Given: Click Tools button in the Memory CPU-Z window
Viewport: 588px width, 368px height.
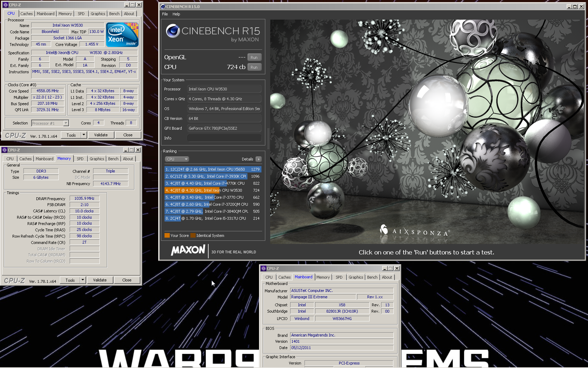Looking at the screenshot, I should [70, 280].
